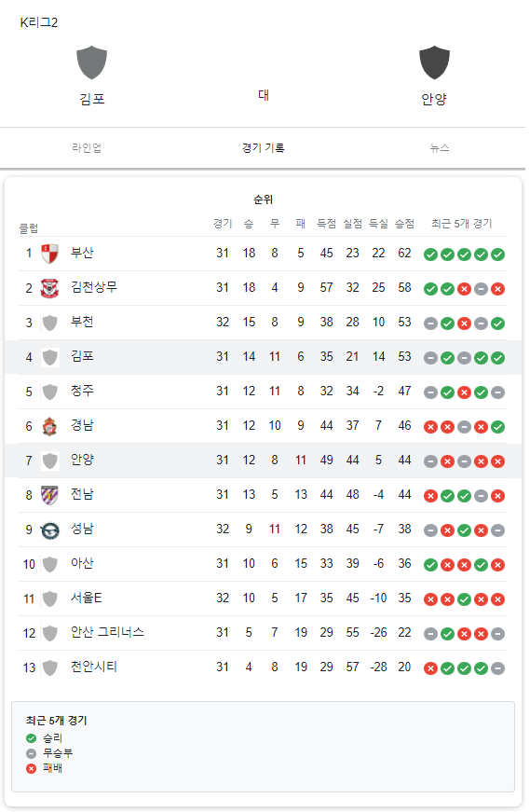The width and height of the screenshot is (530, 812).
Task: Click 김천상무's most recent loss icon
Action: click(x=498, y=289)
